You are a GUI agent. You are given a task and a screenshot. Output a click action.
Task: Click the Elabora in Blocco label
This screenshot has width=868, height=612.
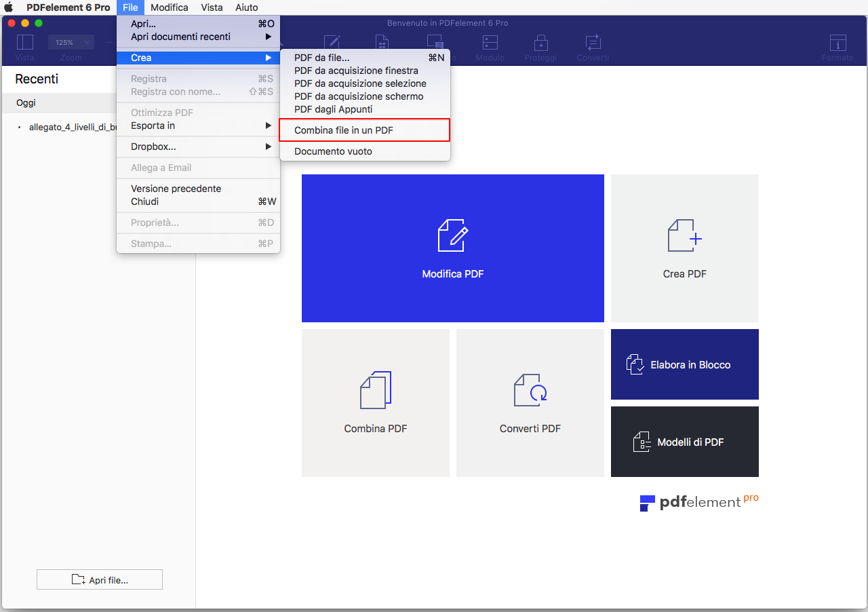(x=690, y=365)
